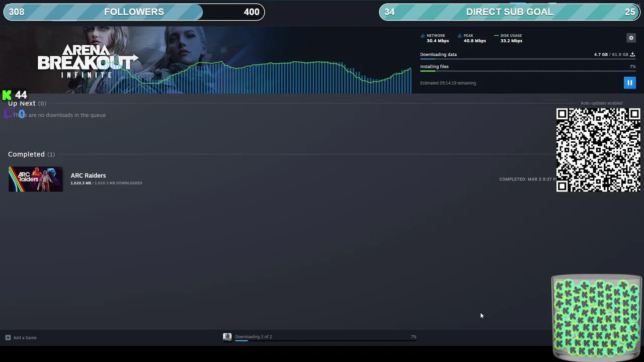Click the Installing files progress bar

(528, 71)
